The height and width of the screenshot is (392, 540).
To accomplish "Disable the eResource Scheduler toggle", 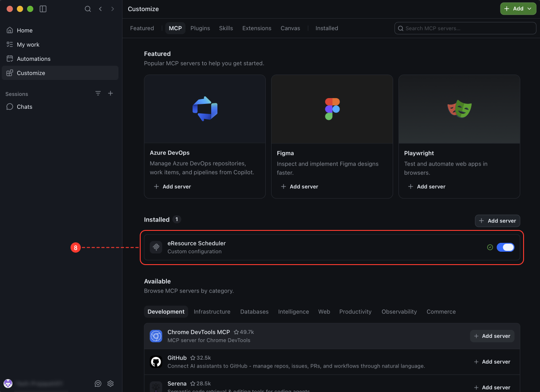I will (x=505, y=247).
